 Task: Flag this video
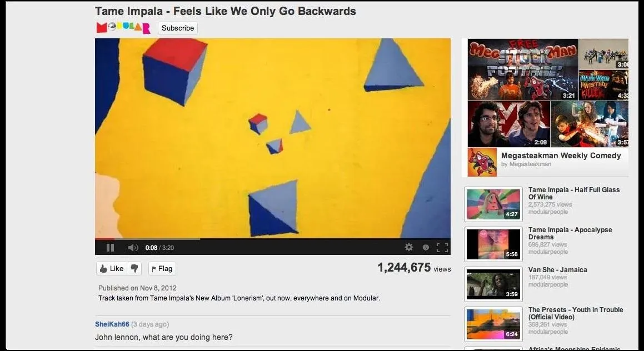pos(162,268)
